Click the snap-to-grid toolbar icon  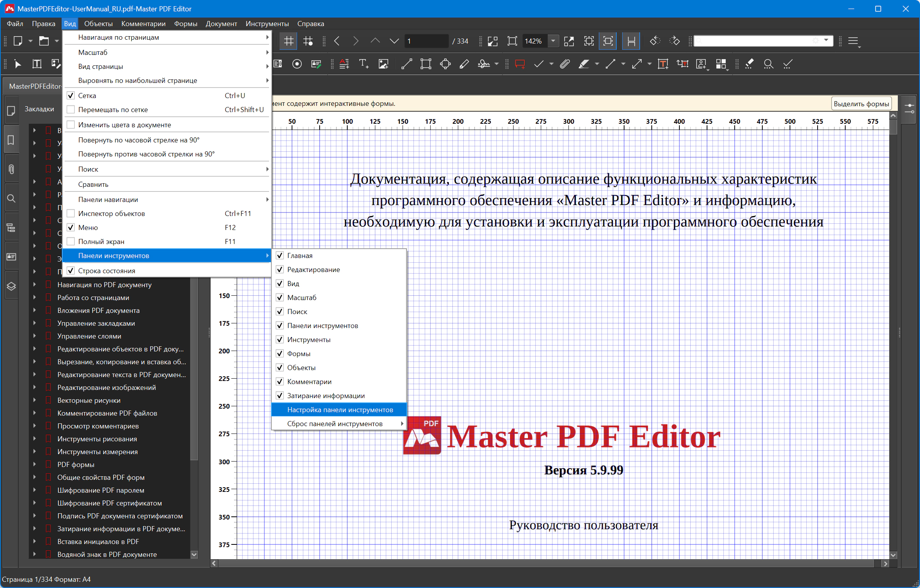(308, 41)
